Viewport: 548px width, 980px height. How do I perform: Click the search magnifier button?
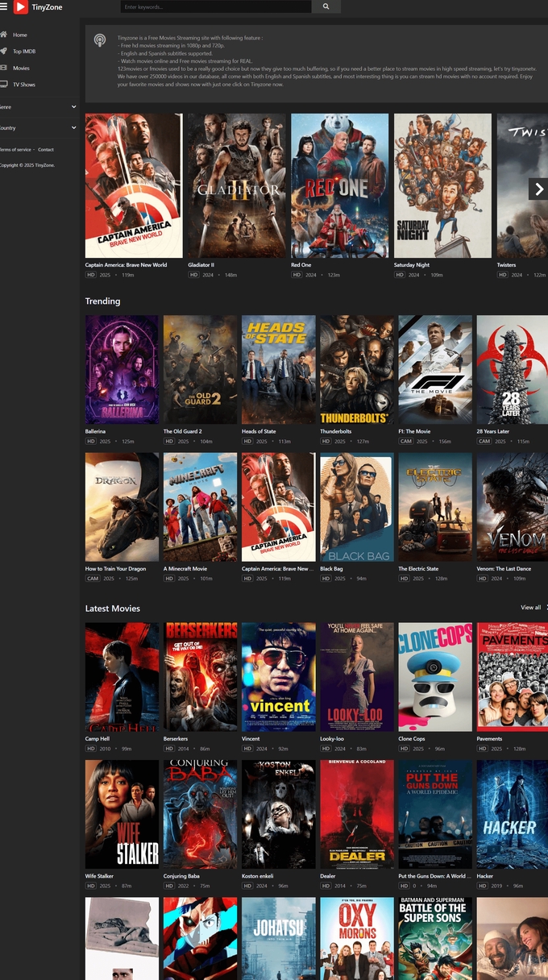point(326,6)
